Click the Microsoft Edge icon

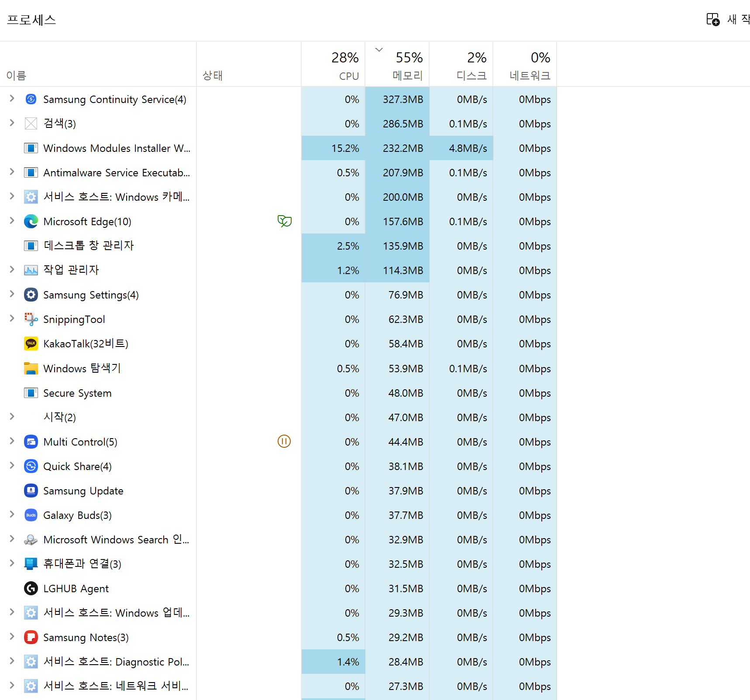coord(31,221)
